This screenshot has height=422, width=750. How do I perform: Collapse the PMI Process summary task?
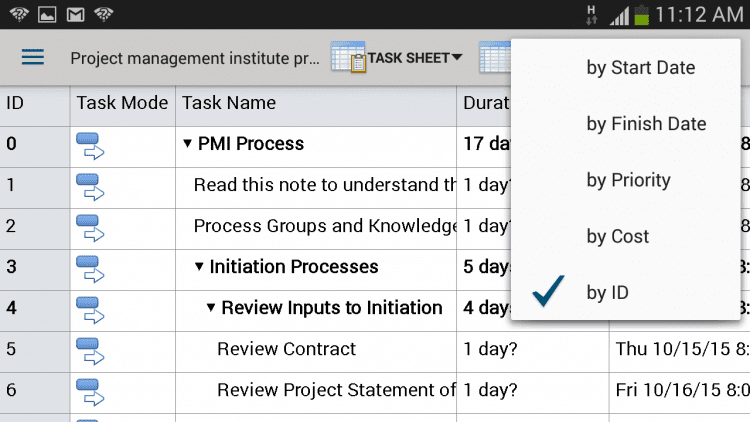[187, 144]
